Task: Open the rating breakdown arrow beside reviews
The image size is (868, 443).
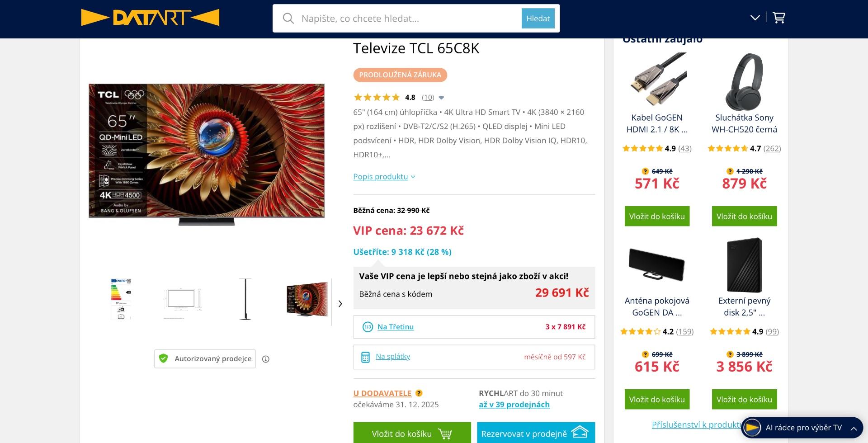Action: pyautogui.click(x=442, y=98)
